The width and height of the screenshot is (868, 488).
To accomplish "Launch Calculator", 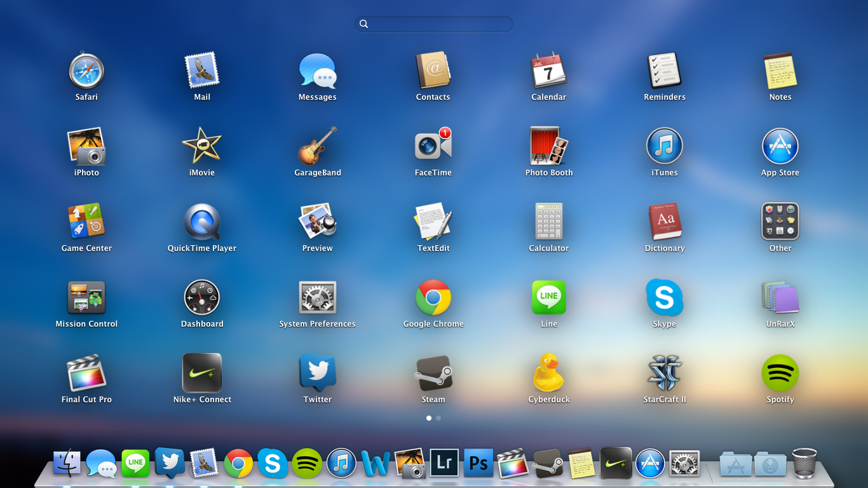I will tap(549, 222).
